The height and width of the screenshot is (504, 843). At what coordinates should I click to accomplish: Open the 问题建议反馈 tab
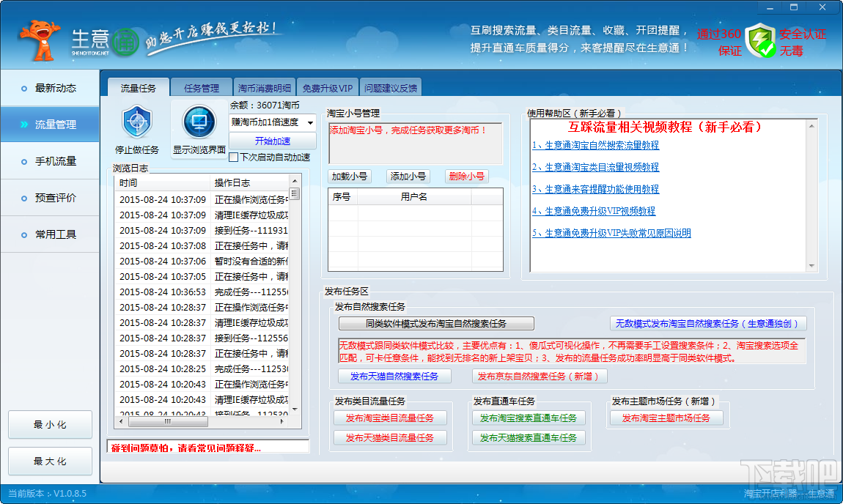[390, 88]
